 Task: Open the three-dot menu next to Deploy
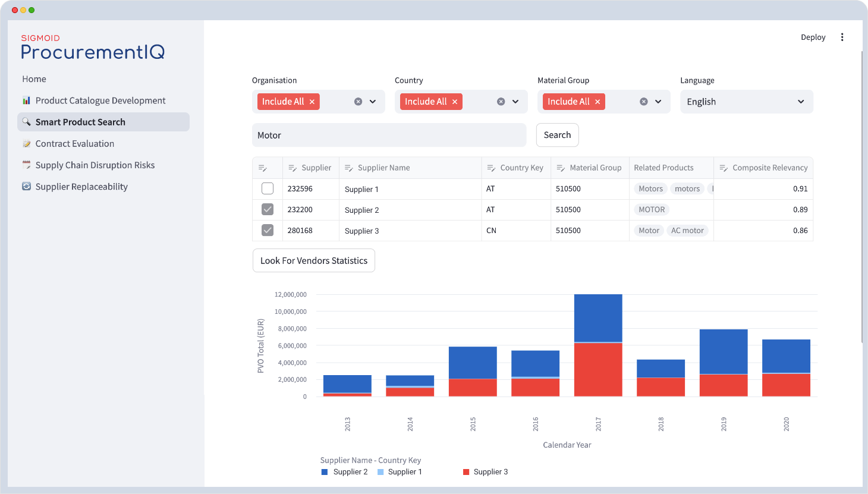pyautogui.click(x=842, y=37)
